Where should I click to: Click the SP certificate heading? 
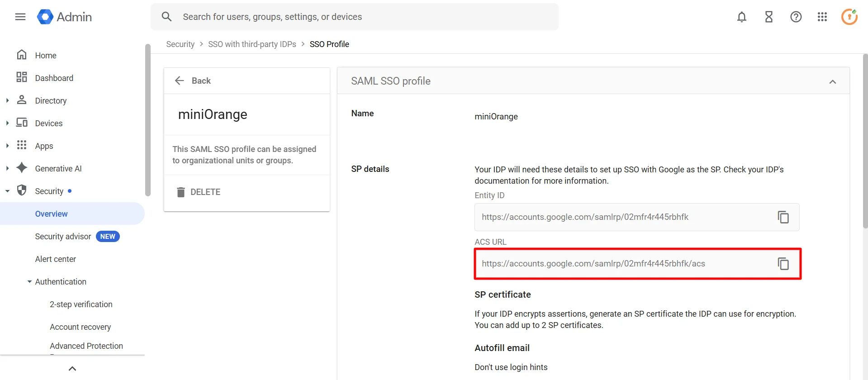point(503,294)
